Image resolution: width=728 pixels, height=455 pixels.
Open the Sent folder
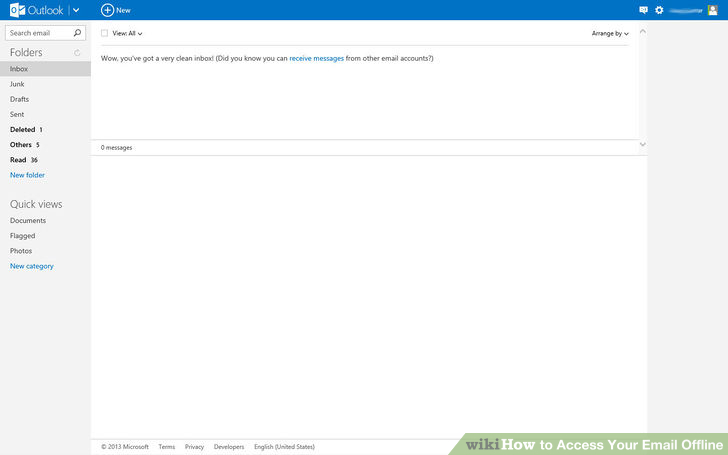pyautogui.click(x=17, y=114)
